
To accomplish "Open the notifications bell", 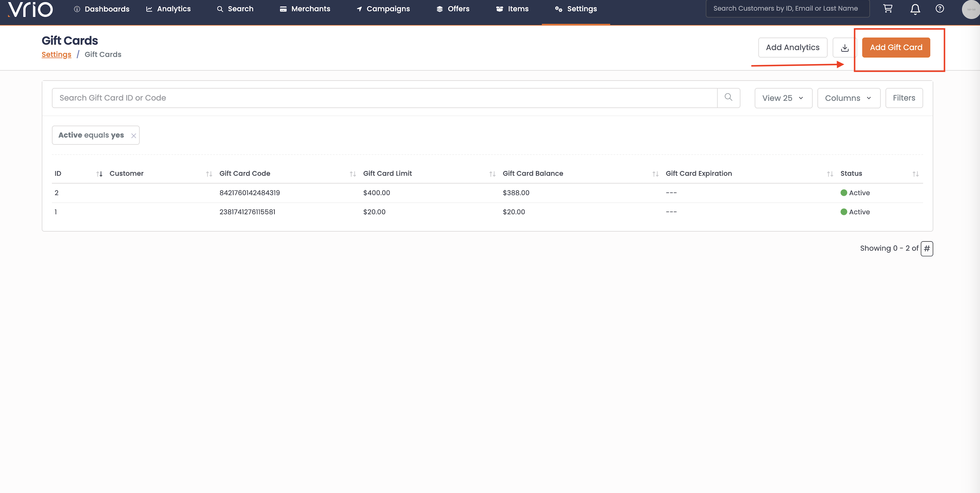I will click(915, 9).
